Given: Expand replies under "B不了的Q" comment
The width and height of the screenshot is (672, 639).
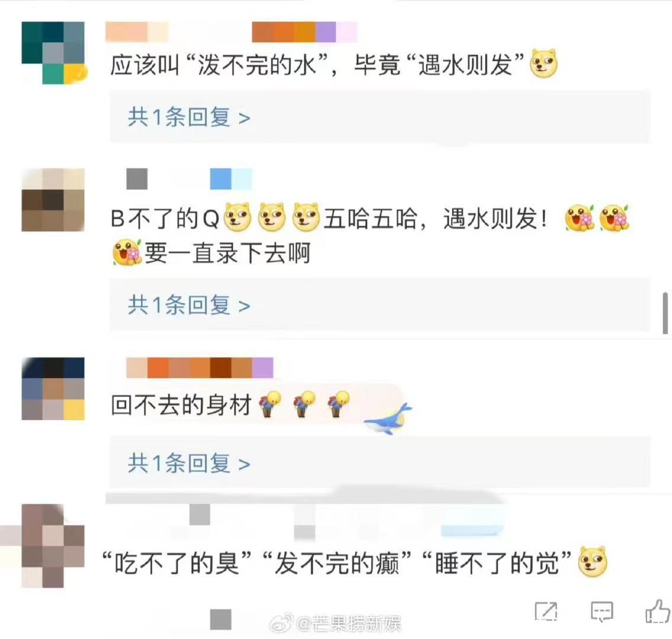Looking at the screenshot, I should coord(189,305).
